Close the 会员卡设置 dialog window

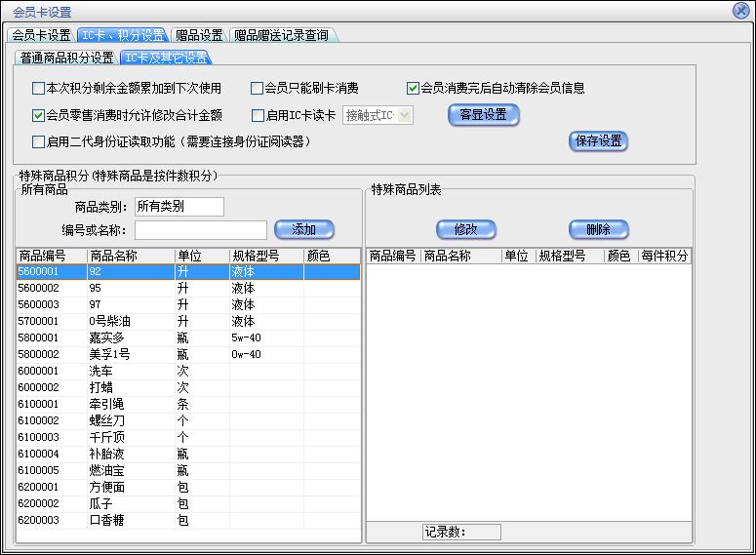[x=740, y=11]
